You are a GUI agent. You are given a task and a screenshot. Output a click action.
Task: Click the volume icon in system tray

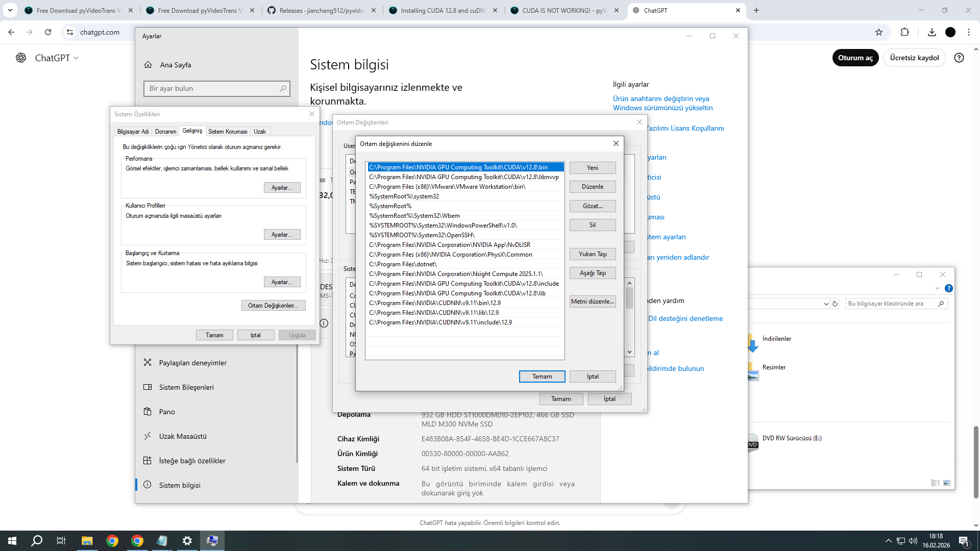coord(913,541)
